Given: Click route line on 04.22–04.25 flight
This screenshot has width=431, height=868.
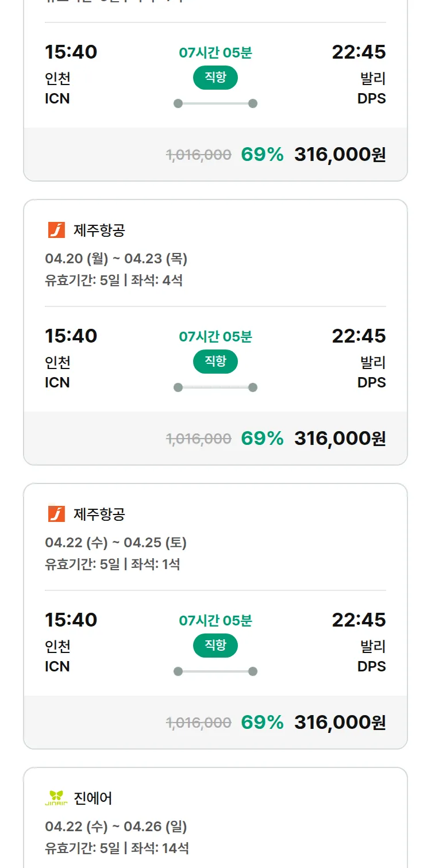Looking at the screenshot, I should [x=215, y=671].
